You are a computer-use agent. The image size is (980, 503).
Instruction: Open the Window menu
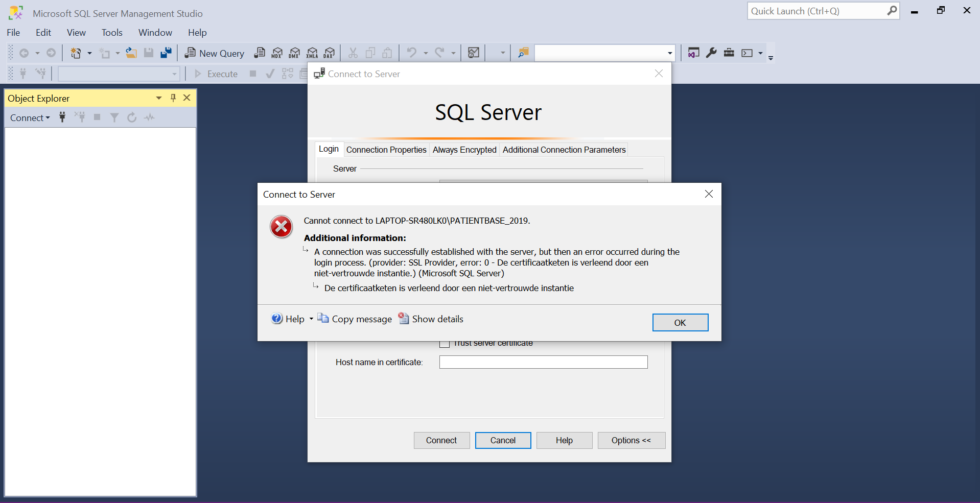coord(155,33)
